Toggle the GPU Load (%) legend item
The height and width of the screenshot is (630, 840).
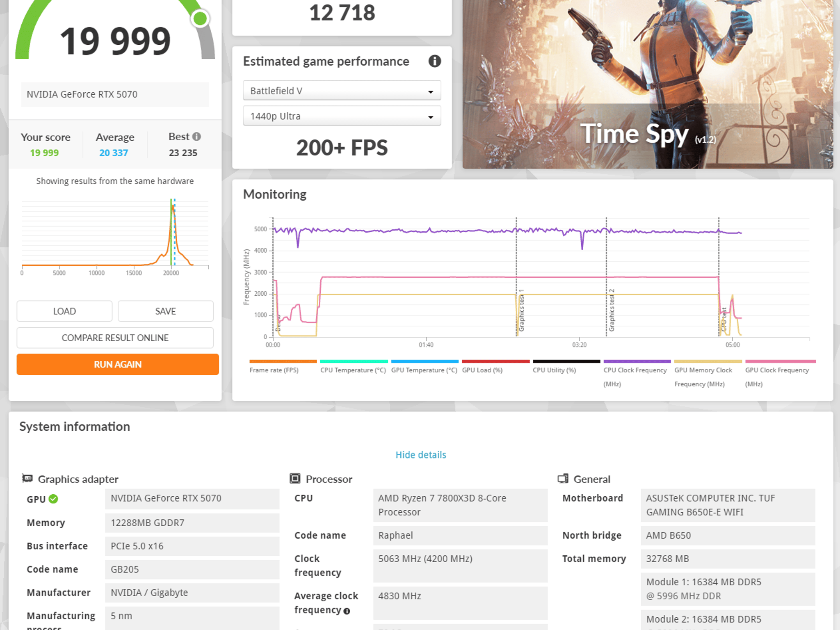pyautogui.click(x=495, y=367)
